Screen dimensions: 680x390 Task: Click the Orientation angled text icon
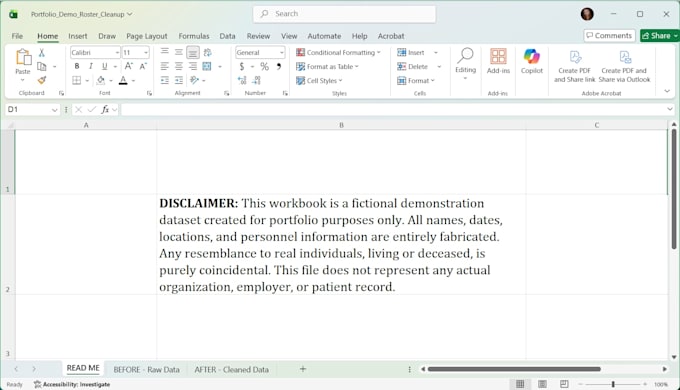[x=194, y=80]
